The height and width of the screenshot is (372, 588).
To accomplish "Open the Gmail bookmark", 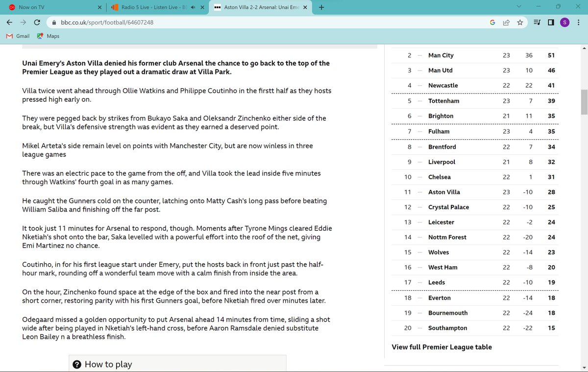I will [18, 36].
